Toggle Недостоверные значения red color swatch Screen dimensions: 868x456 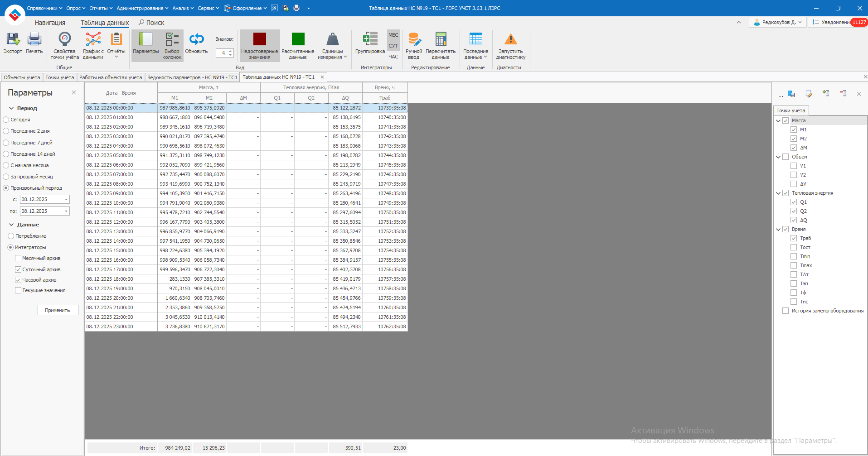tap(259, 39)
